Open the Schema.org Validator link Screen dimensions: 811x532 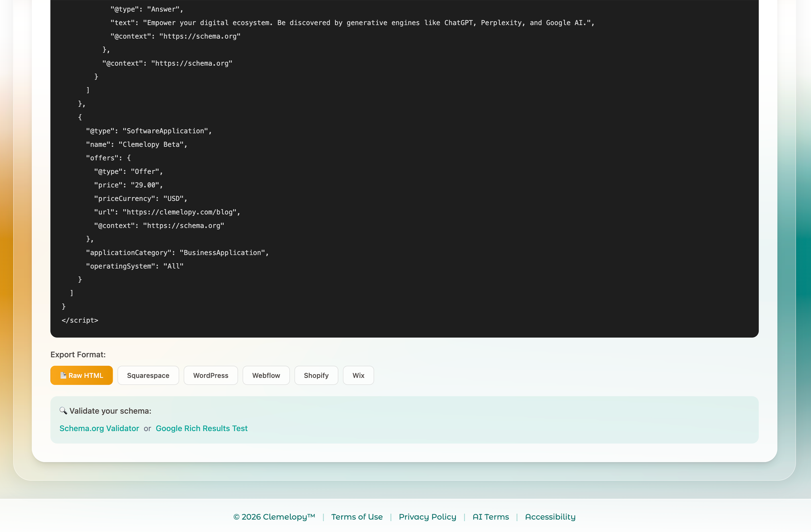coord(99,428)
